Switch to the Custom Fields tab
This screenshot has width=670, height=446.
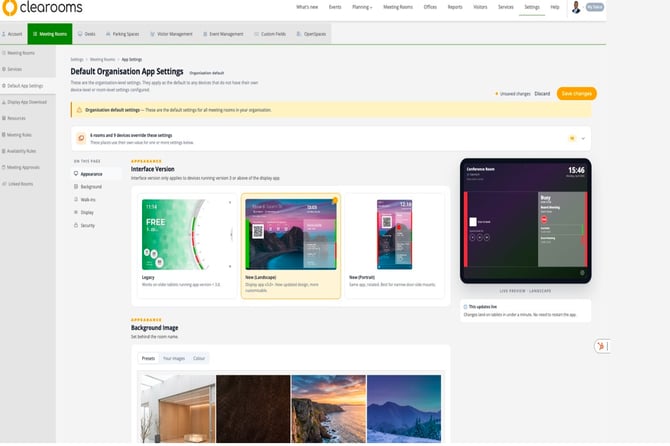coord(270,34)
